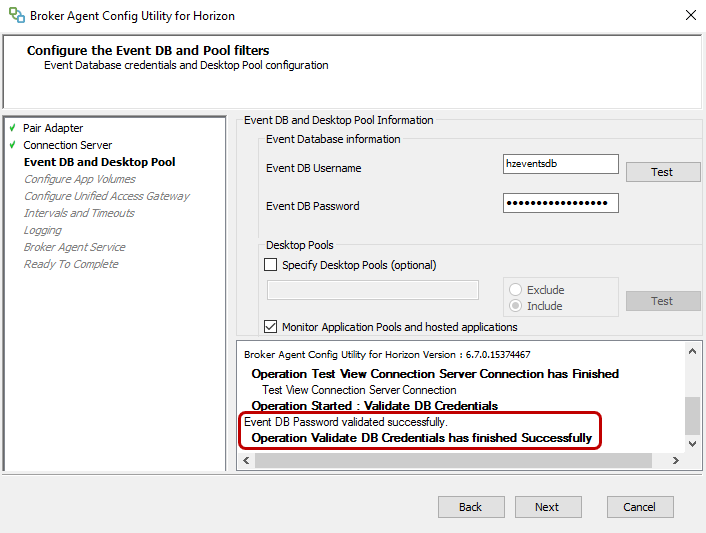Click the log scroll up arrow
Viewport: 706px width, 533px height.
[x=692, y=351]
